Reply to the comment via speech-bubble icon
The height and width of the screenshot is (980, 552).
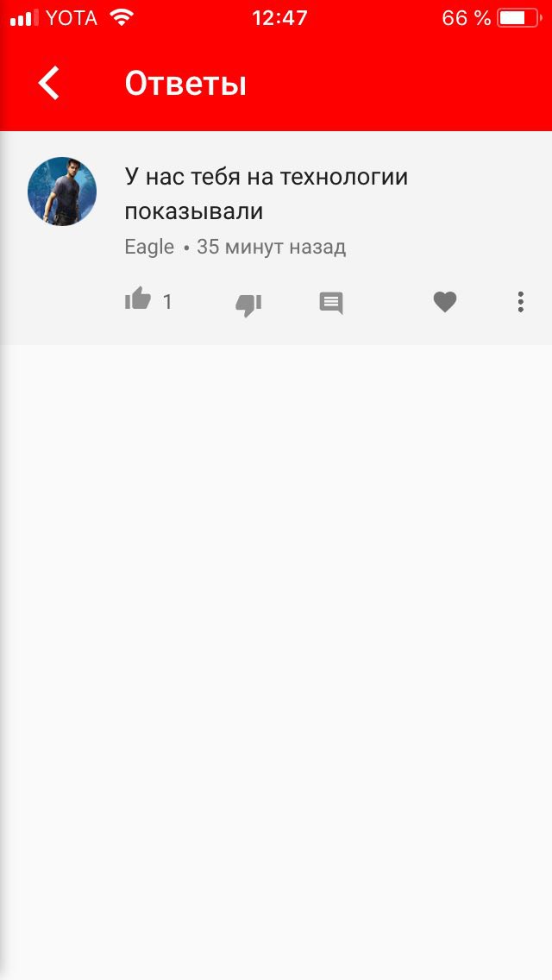[331, 303]
